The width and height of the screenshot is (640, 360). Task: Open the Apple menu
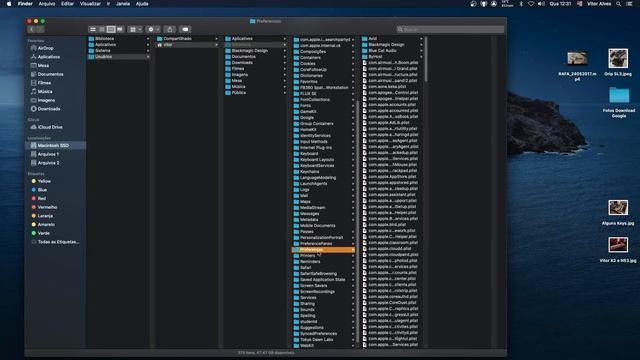(x=9, y=4)
